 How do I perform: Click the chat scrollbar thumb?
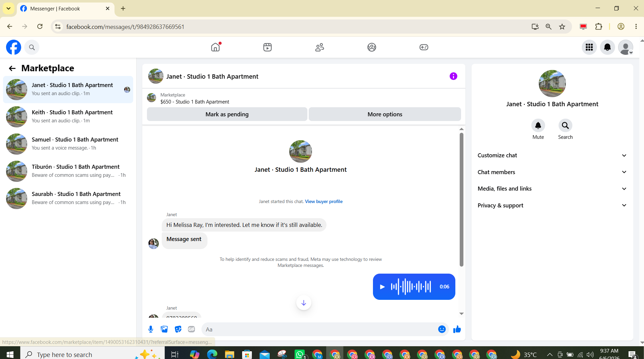tap(461, 200)
